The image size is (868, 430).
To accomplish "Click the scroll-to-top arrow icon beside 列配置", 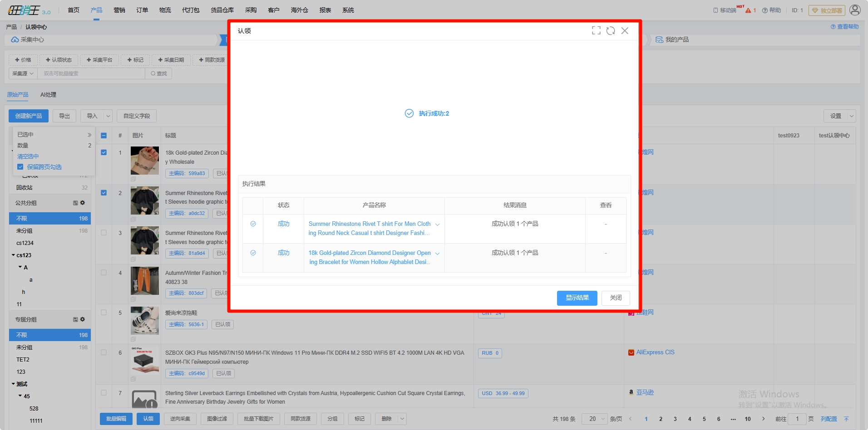I will click(846, 419).
